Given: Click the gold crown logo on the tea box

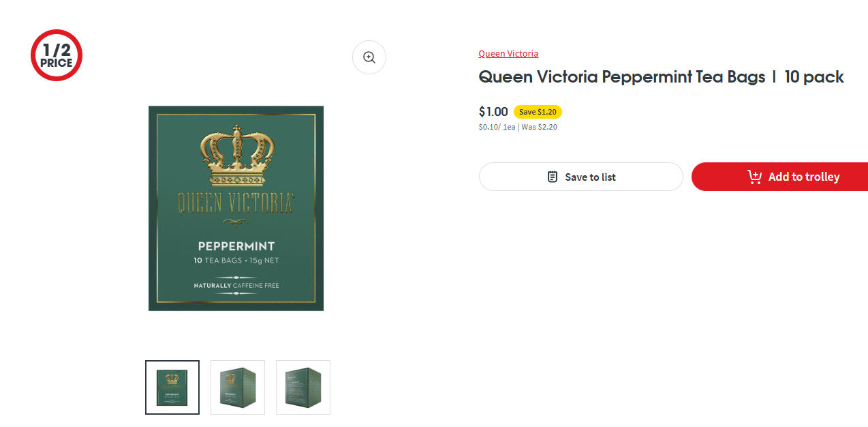Looking at the screenshot, I should [236, 155].
